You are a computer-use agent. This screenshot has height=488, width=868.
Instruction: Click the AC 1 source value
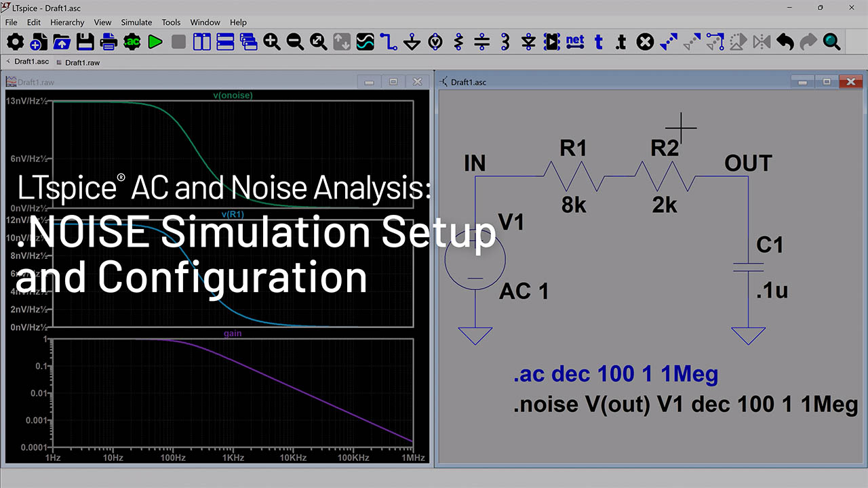tap(524, 291)
